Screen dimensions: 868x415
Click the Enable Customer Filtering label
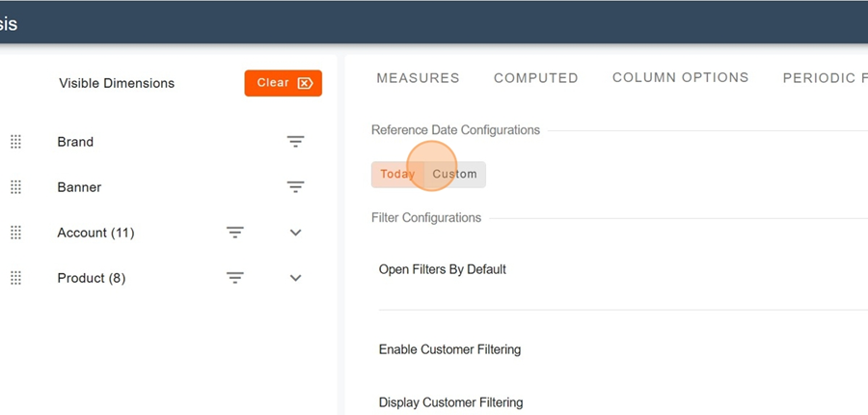(x=449, y=349)
